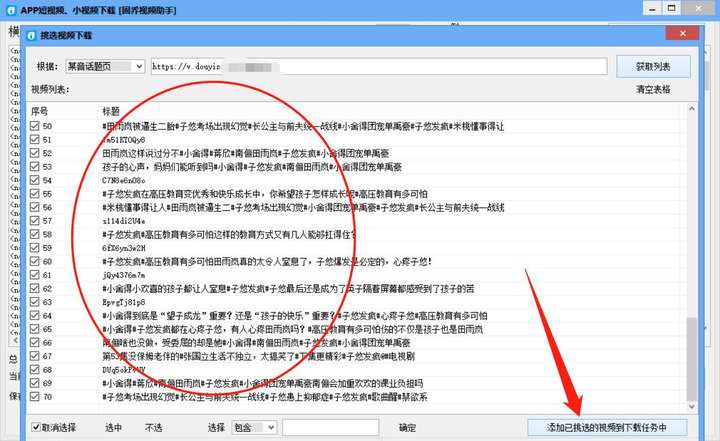Viewport: 720px width, 441px height.
Task: Select row 69 title starting #小舍得#蒋欣
Action: 263,383
